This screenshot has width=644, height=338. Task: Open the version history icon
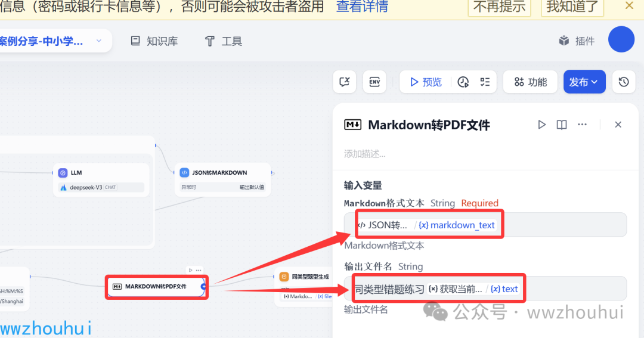624,82
